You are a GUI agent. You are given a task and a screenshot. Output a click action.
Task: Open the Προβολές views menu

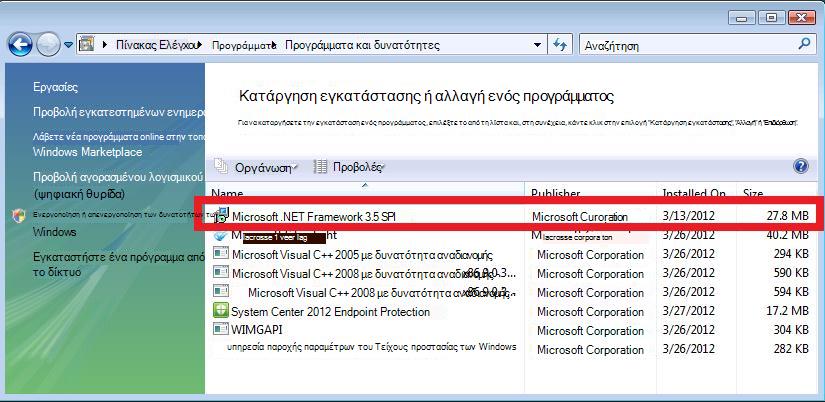click(x=359, y=167)
